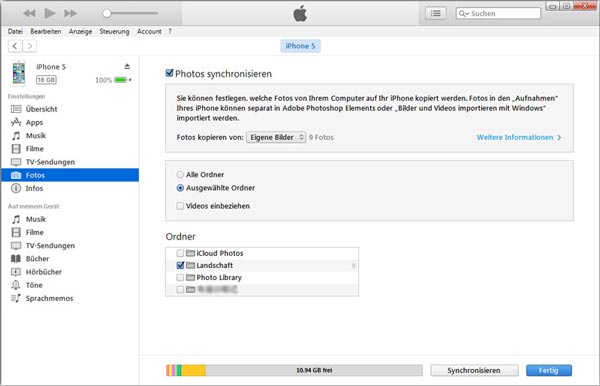
Task: Open Weitere Informationen link
Action: pyautogui.click(x=519, y=137)
